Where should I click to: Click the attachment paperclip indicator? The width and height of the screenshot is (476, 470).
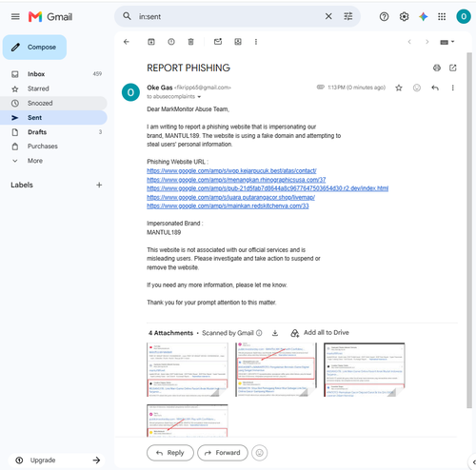(321, 87)
